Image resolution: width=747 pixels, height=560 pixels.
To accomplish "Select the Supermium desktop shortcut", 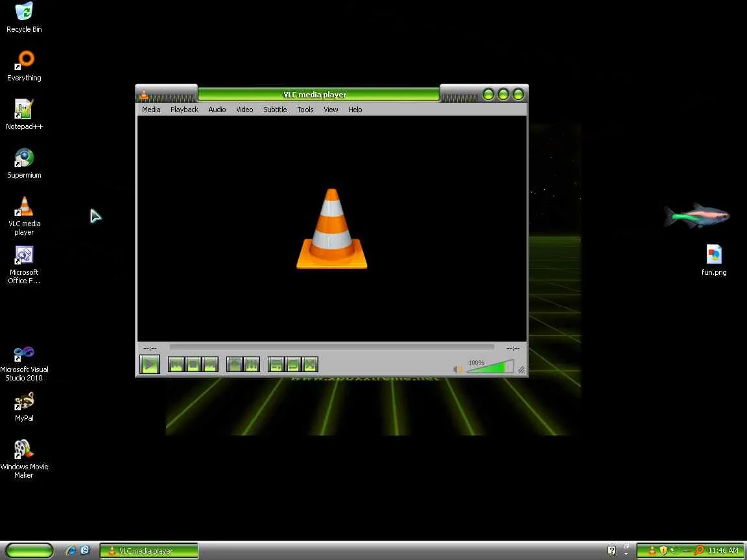I will pyautogui.click(x=24, y=163).
